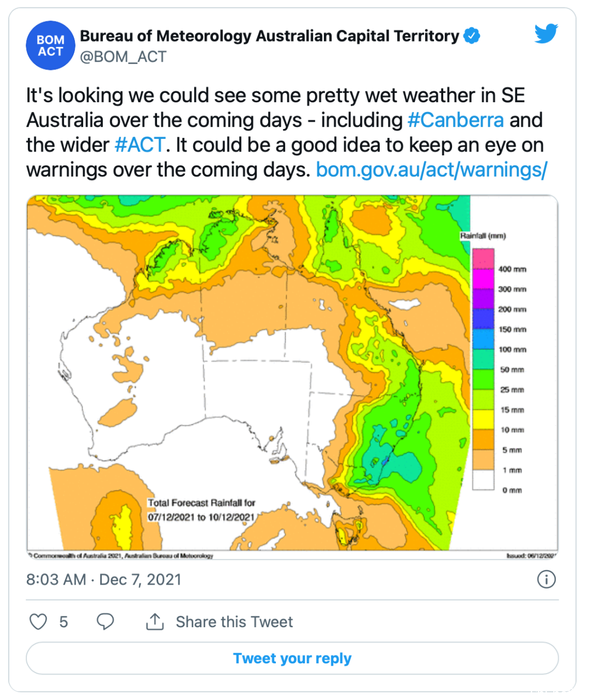Screen dimensions: 591x700
Task: Open Bureau of Meteorology Australian Capital Territory name
Action: click(270, 36)
